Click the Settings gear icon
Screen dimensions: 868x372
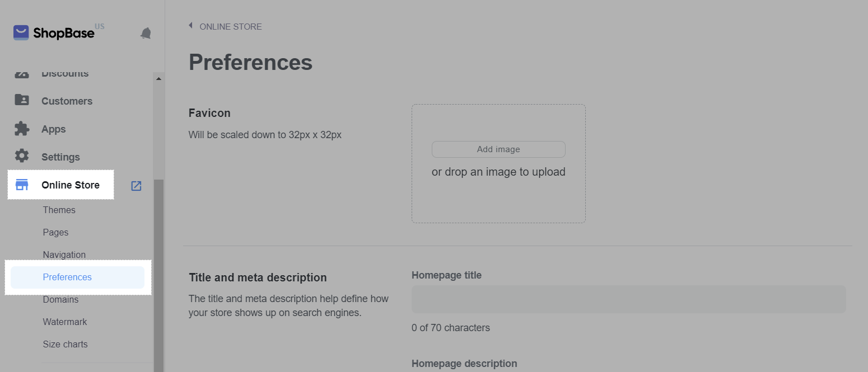tap(22, 156)
